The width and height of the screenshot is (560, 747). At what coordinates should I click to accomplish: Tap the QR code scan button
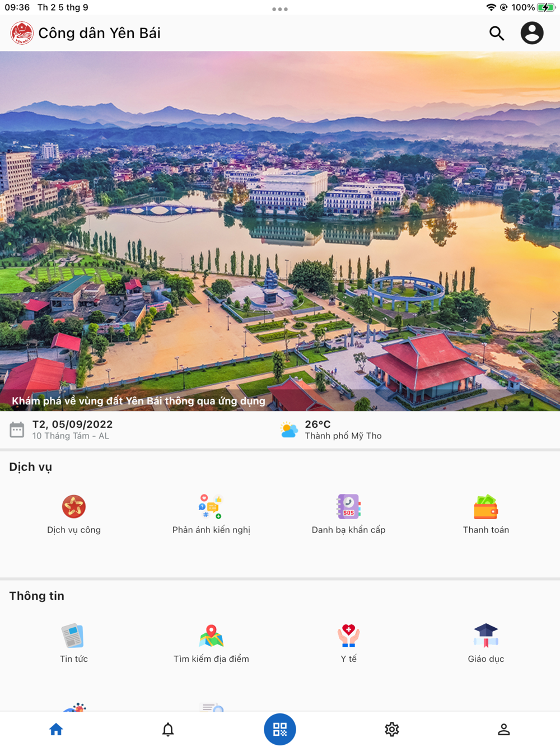tap(280, 729)
